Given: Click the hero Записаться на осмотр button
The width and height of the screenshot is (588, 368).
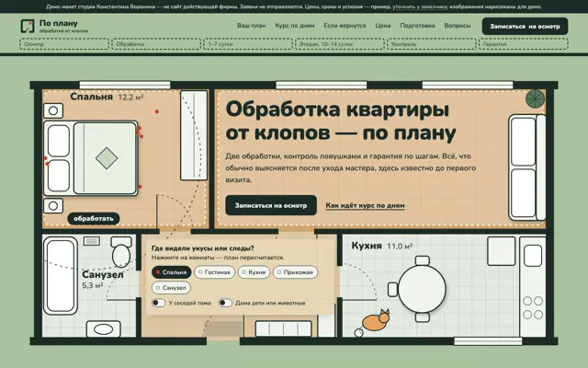Looking at the screenshot, I should click(x=271, y=205).
